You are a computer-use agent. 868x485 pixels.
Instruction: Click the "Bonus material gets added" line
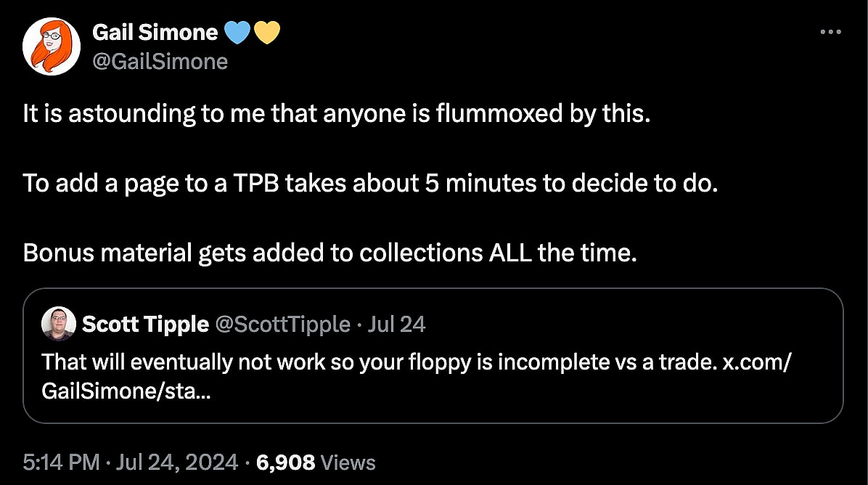point(329,252)
